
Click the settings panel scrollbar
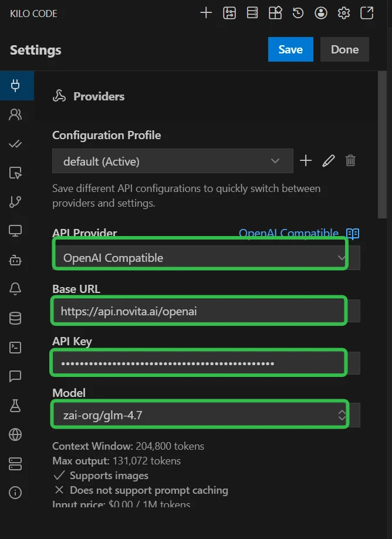click(382, 144)
